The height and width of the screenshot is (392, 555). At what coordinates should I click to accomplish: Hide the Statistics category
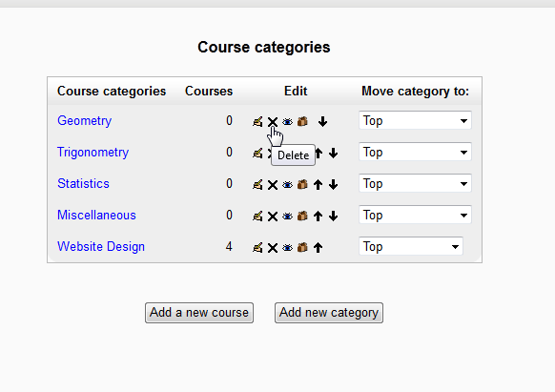287,185
